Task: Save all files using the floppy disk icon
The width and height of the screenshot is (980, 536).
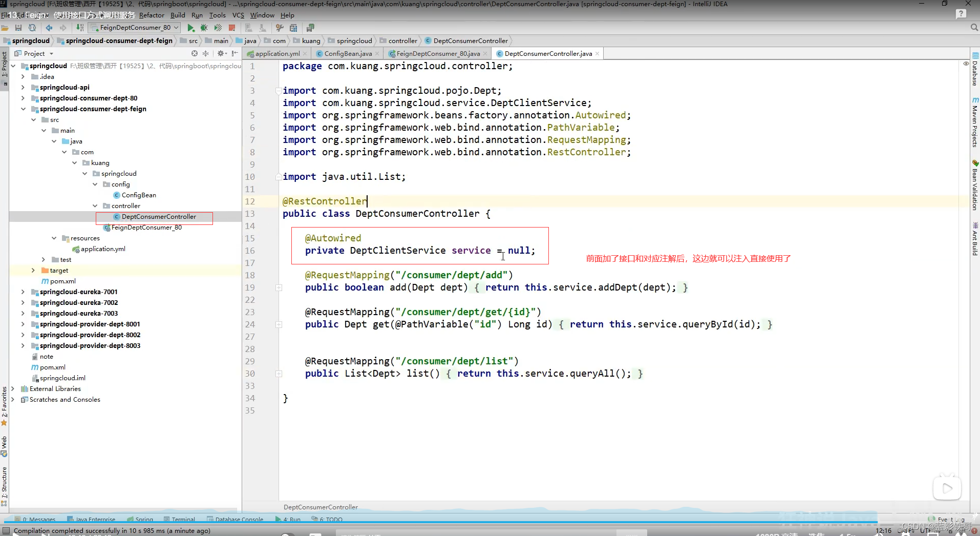Action: pos(18,28)
